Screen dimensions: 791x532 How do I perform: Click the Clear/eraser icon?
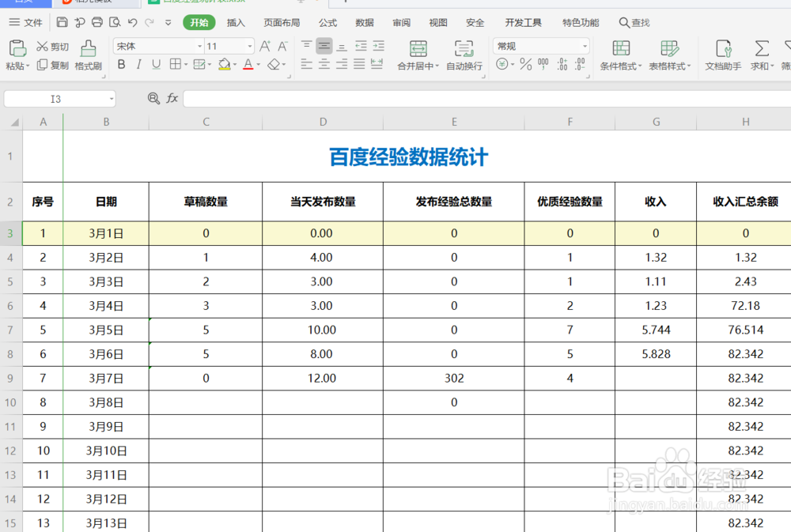tap(274, 64)
